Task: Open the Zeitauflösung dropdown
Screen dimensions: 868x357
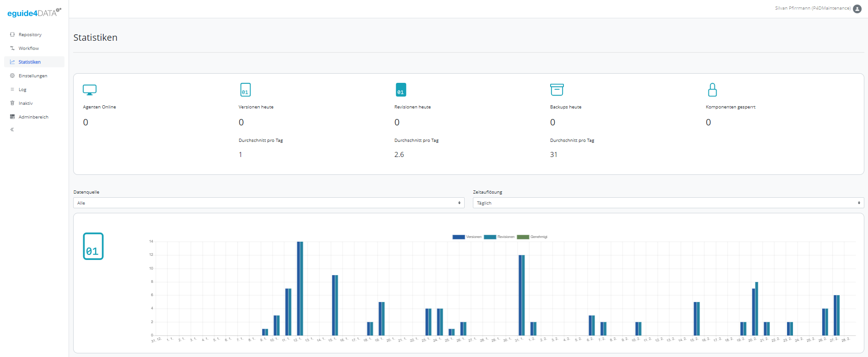Action: pyautogui.click(x=668, y=203)
